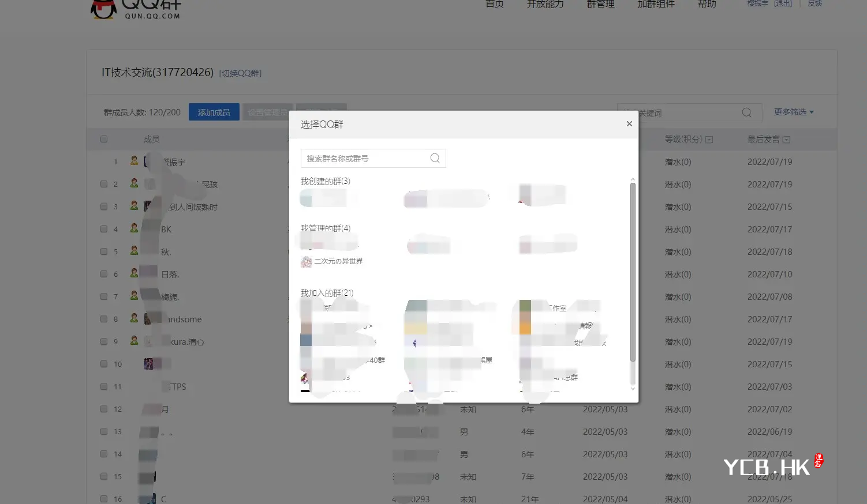Screen dimensions: 867x504
Task: Click the 我加入的群(21) heading
Action: tap(327, 293)
